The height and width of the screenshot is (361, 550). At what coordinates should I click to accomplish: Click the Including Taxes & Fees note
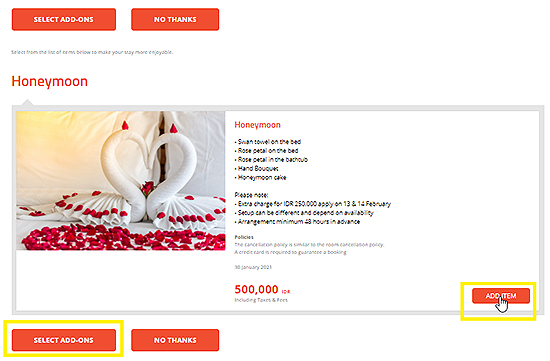(261, 300)
